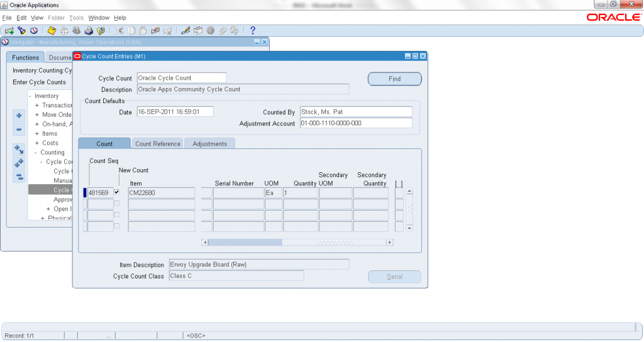Click the Edit Field pencil icon
Image resolution: width=644 pixels, height=342 pixels.
(186, 30)
